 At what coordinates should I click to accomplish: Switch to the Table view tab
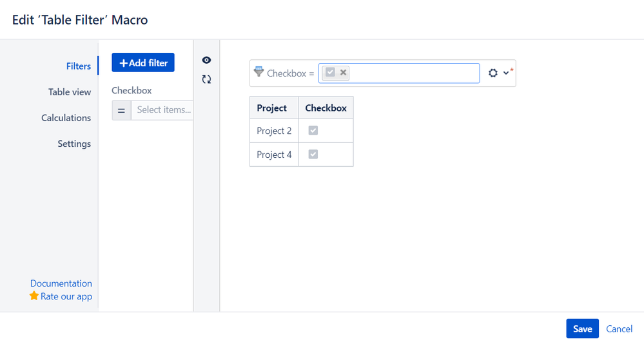tap(70, 92)
